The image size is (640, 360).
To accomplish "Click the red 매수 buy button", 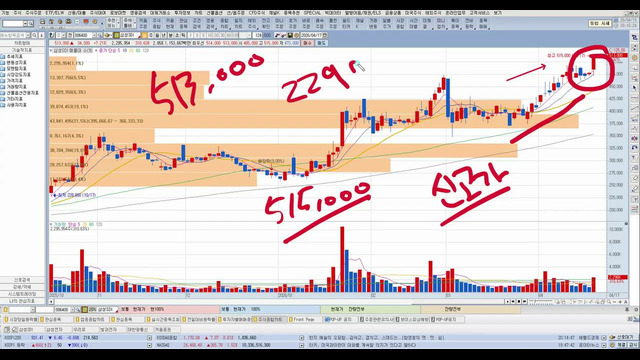I will click(x=307, y=43).
